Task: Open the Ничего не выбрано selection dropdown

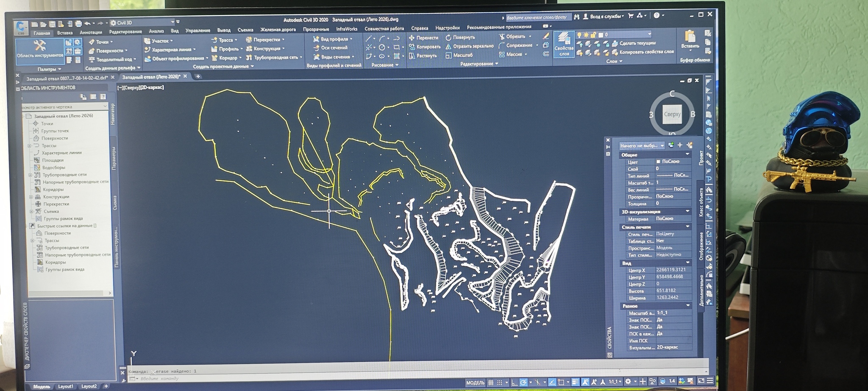Action: (x=642, y=145)
